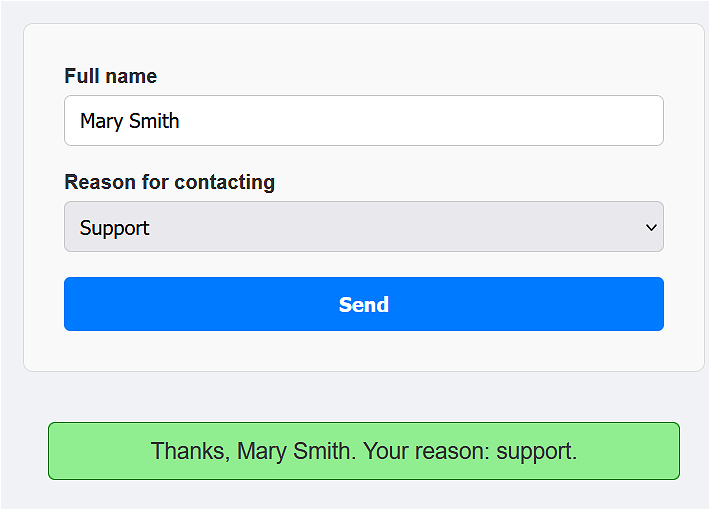
Task: Click the Reason for contacting label
Action: coord(169,182)
